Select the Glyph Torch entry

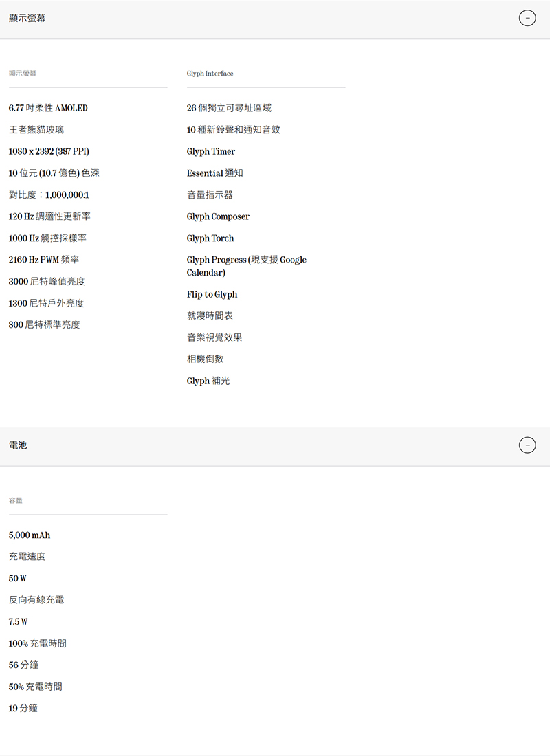point(210,238)
